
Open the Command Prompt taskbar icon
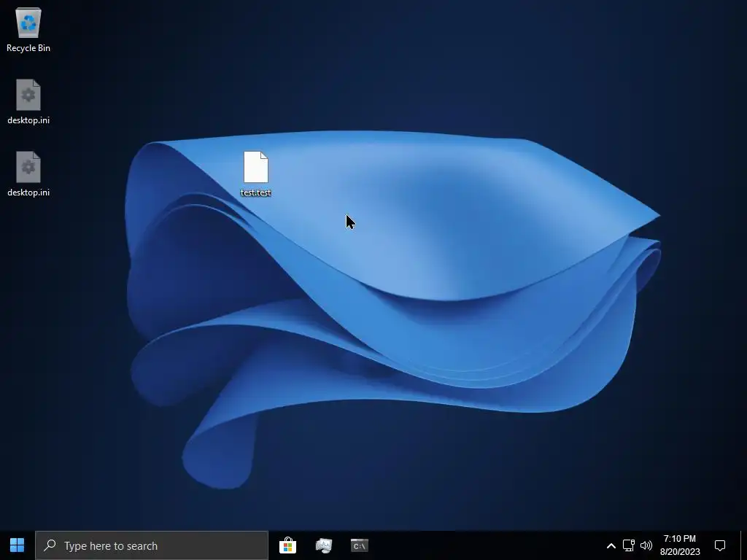point(359,545)
